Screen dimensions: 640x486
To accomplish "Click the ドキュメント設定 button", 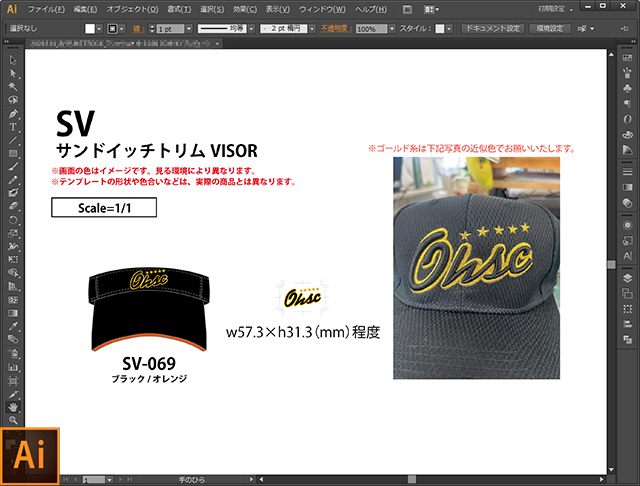I will pos(492,29).
